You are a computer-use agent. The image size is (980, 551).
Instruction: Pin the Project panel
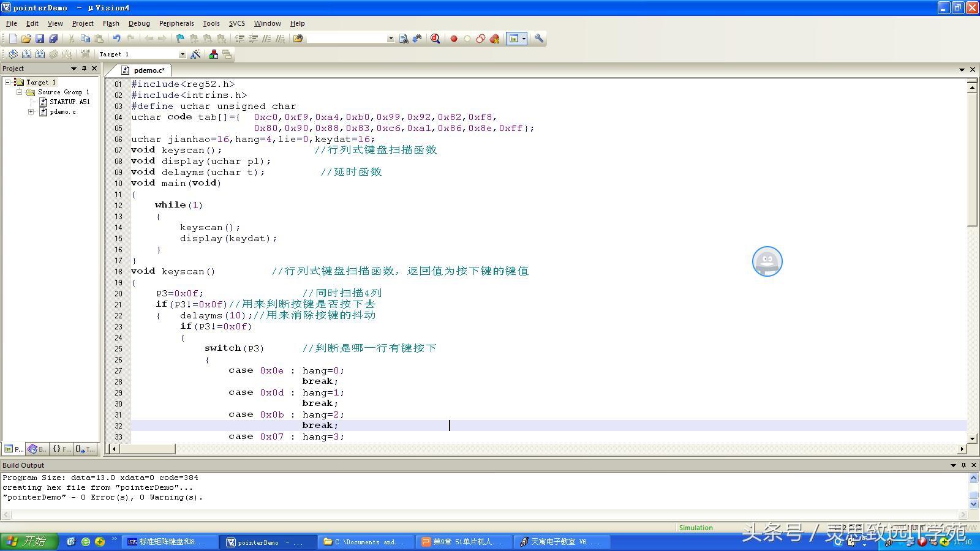tap(84, 69)
